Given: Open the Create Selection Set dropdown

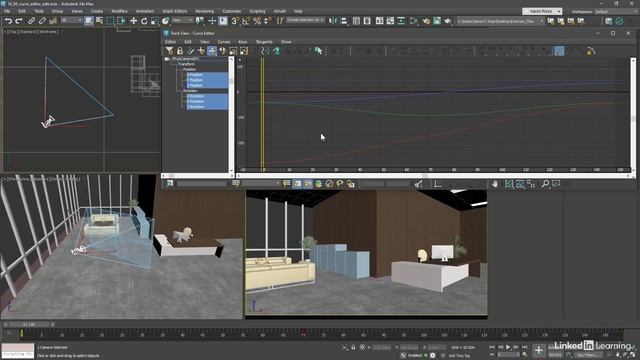Looking at the screenshot, I should (305, 20).
